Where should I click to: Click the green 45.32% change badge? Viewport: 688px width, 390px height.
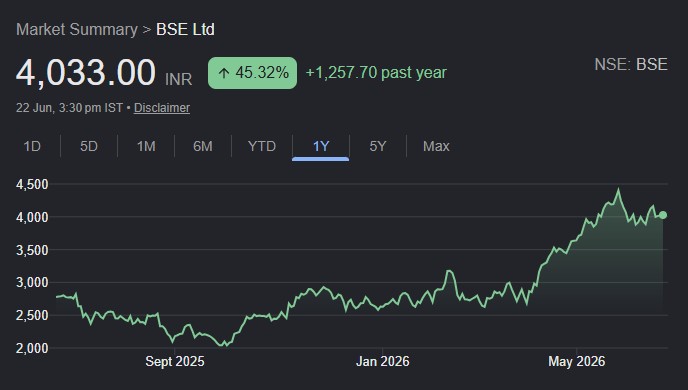tap(252, 73)
